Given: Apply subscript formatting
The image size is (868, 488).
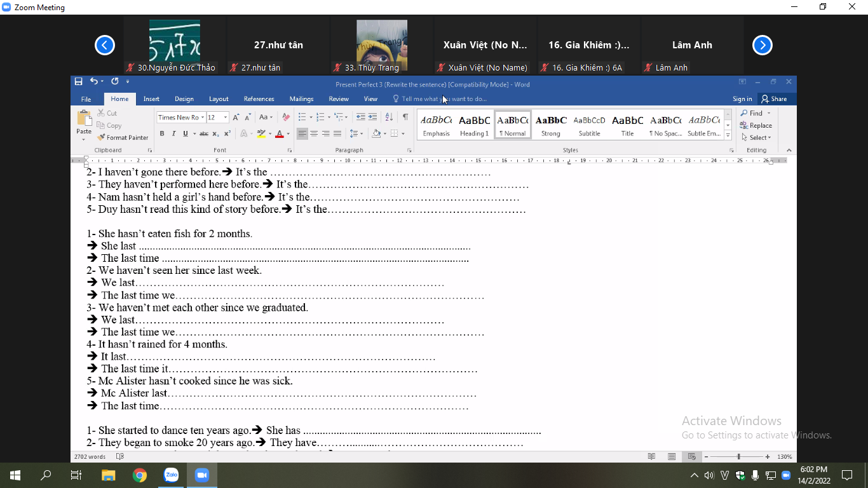Looking at the screenshot, I should point(215,133).
